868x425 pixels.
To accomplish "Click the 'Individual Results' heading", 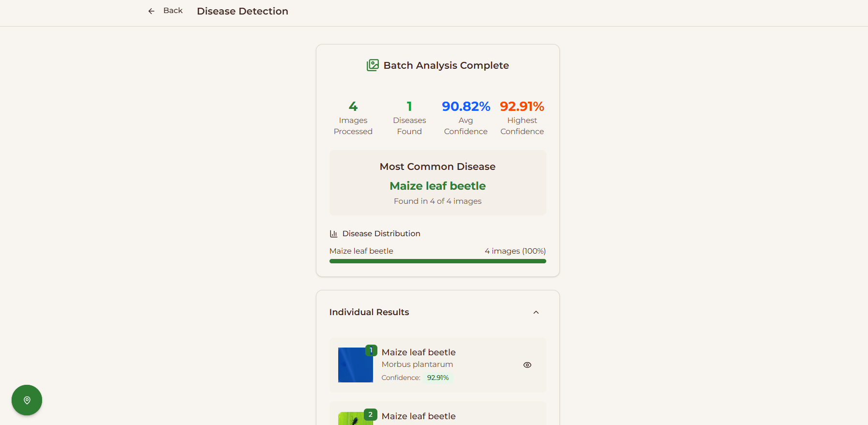I will (x=369, y=312).
